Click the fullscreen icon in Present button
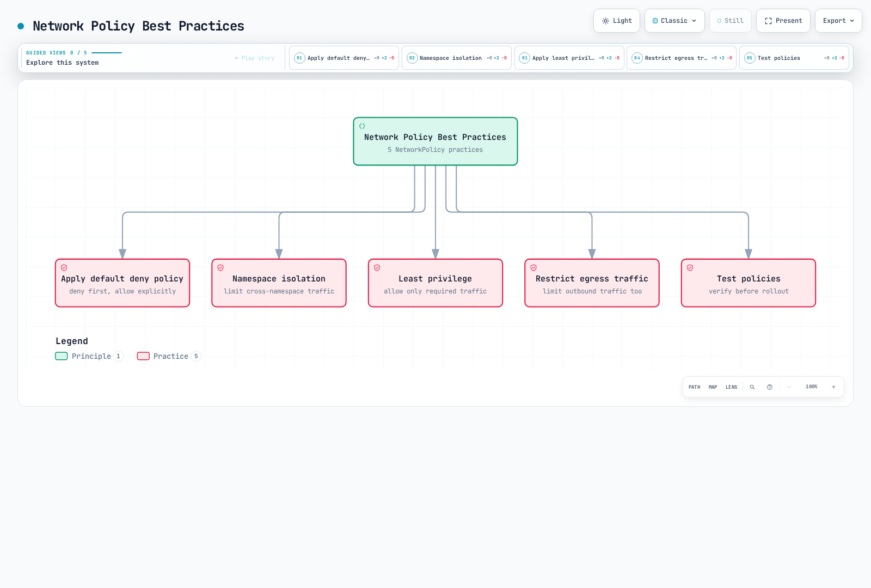This screenshot has width=871, height=588. tap(768, 21)
